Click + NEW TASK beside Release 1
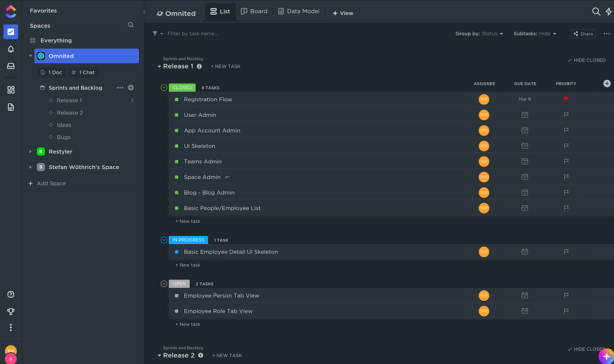 click(225, 66)
